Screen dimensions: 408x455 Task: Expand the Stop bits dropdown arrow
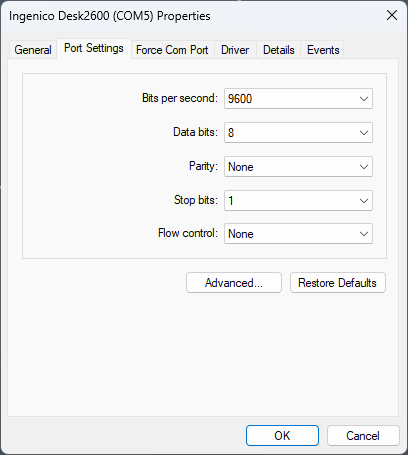[x=364, y=201]
